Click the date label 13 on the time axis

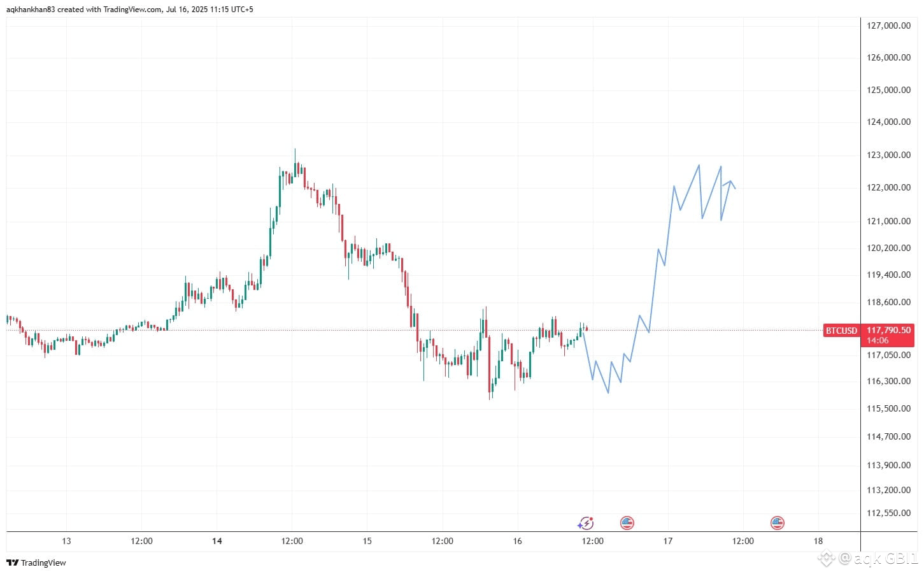[x=66, y=542]
